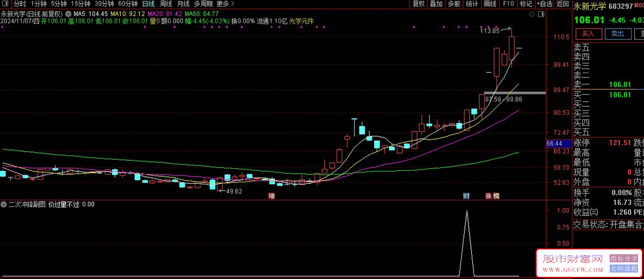644x279 pixels.
Task: Click the 榜 marker below the chart
Action: (496, 196)
